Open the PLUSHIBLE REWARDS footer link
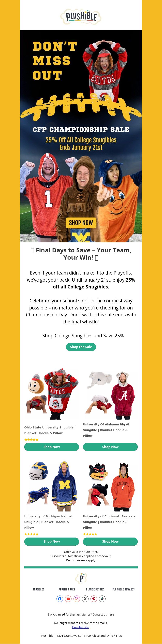 pyautogui.click(x=124, y=589)
